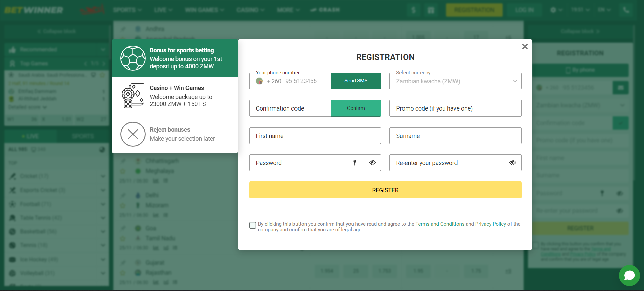Image resolution: width=644 pixels, height=291 pixels.
Task: Toggle password visibility in the Password field
Action: tap(372, 163)
